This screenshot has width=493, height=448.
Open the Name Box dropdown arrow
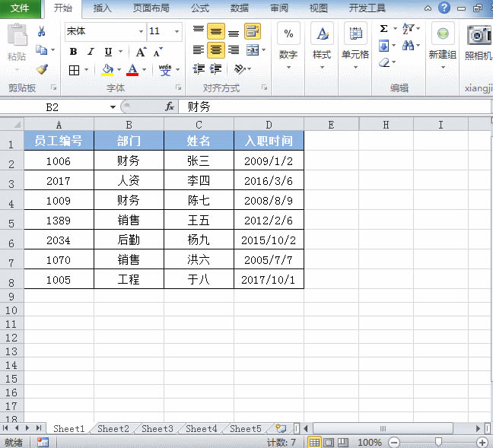click(113, 107)
